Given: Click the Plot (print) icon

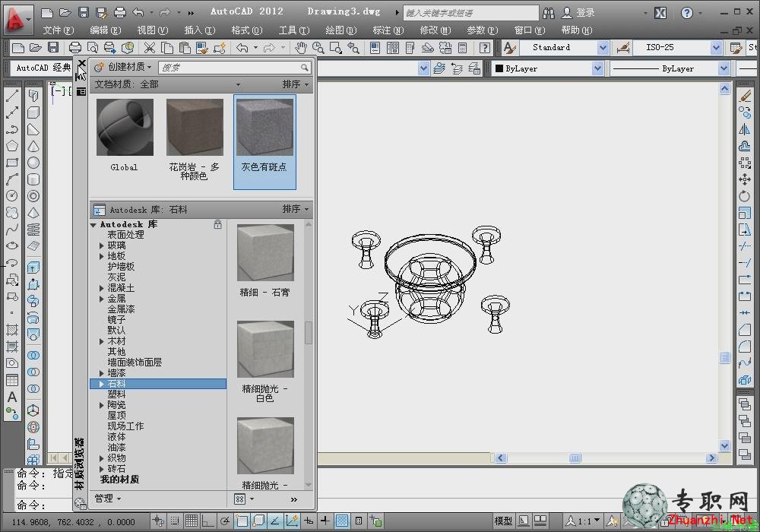Looking at the screenshot, I should point(75,47).
